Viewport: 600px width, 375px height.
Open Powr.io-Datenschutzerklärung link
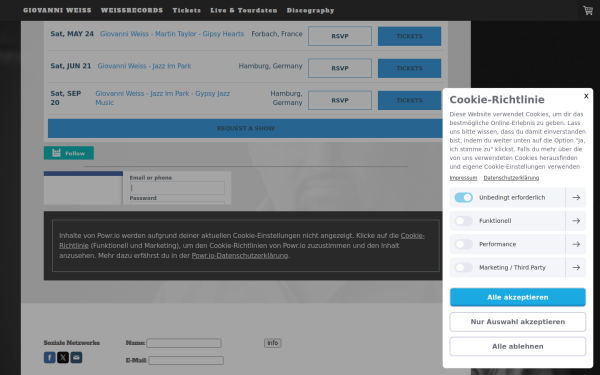pyautogui.click(x=240, y=255)
